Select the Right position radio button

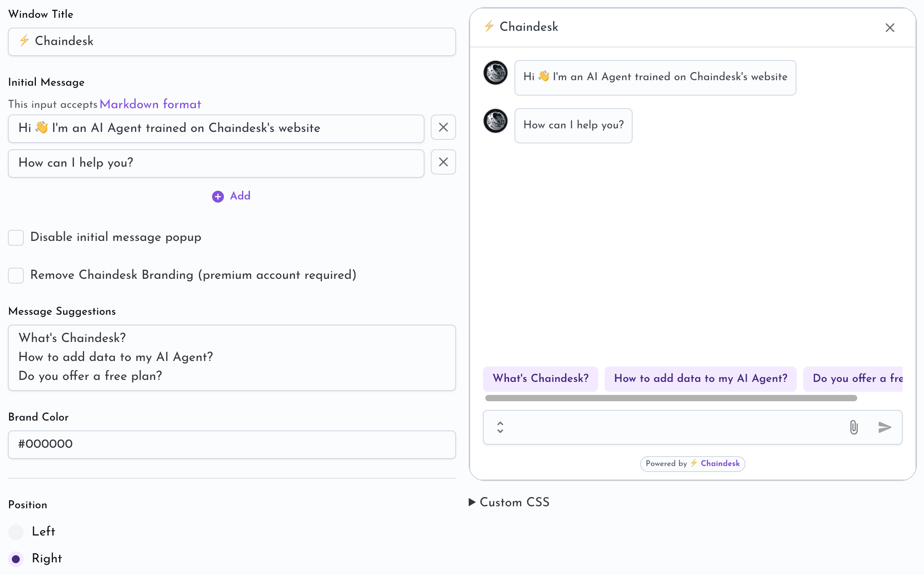pyautogui.click(x=16, y=559)
